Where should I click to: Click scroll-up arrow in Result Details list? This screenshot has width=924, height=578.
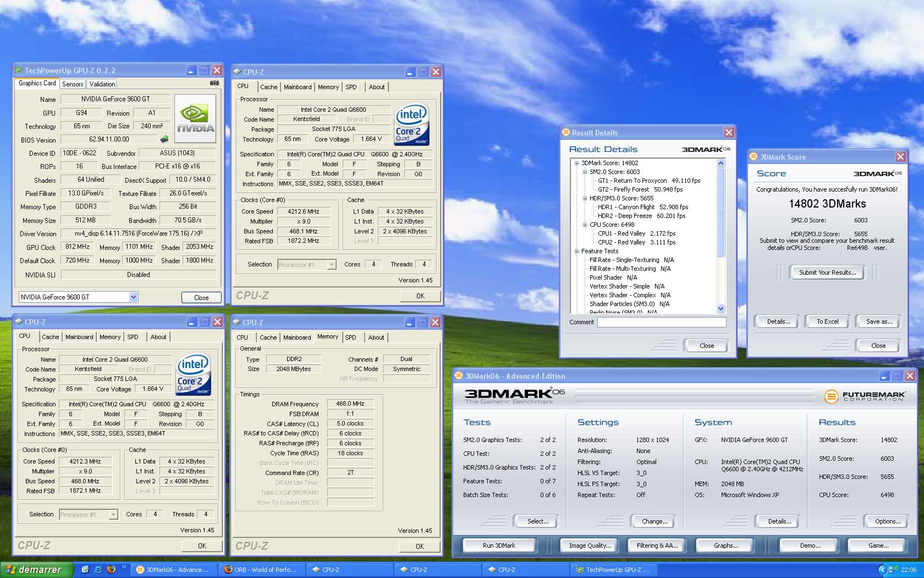click(x=721, y=163)
